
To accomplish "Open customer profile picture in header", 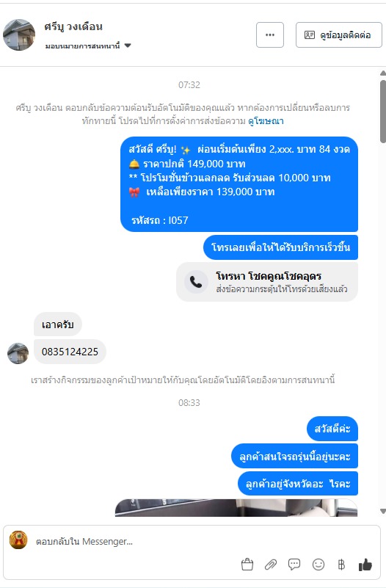I will coord(19,35).
